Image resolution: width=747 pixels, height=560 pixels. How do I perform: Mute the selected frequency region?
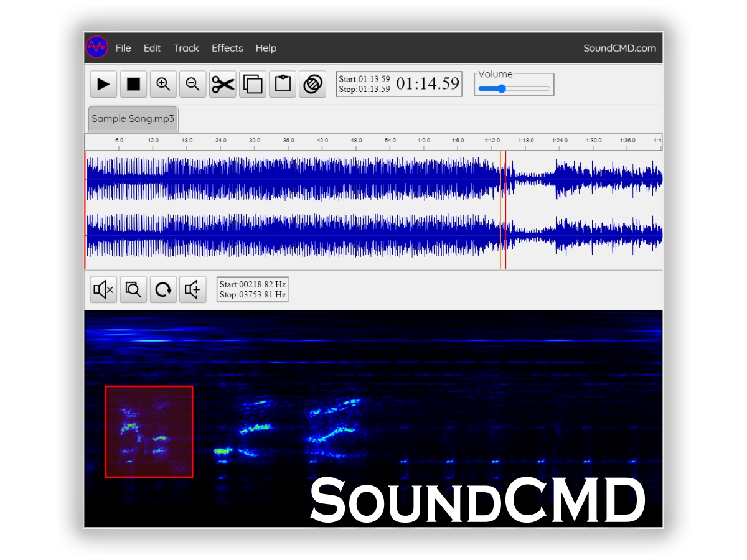click(x=103, y=289)
